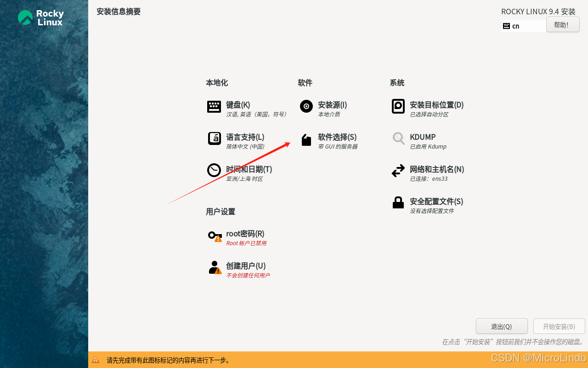Open the keyboard layout icon

point(214,107)
